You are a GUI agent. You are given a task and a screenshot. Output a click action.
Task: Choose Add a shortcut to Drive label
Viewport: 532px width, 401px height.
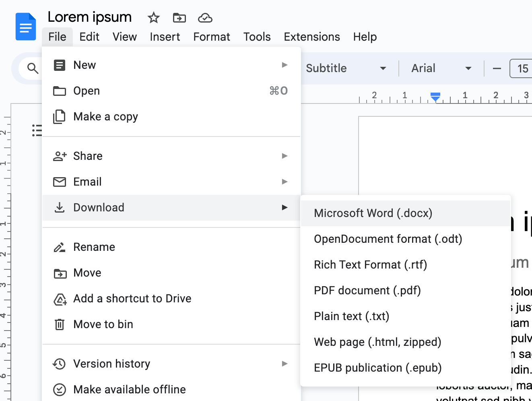[x=132, y=299]
